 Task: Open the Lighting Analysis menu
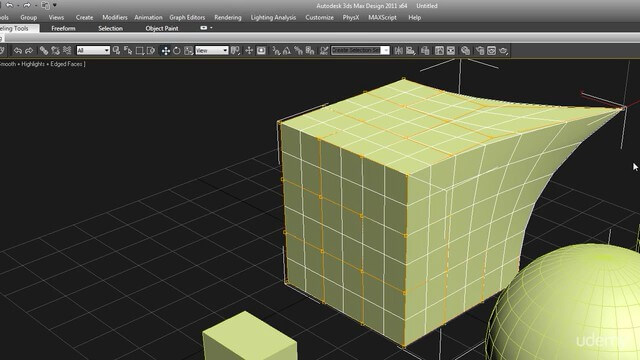(x=273, y=18)
